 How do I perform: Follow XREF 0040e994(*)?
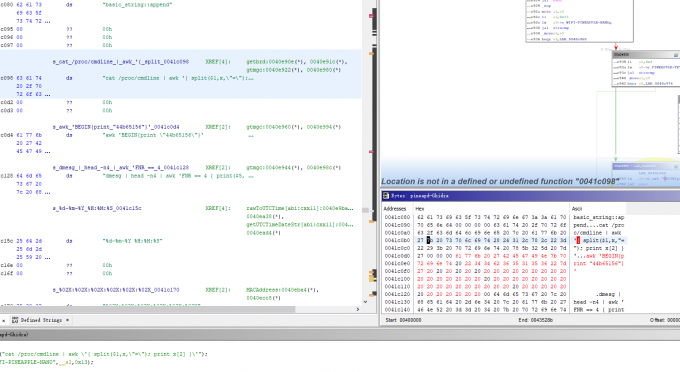(324, 127)
